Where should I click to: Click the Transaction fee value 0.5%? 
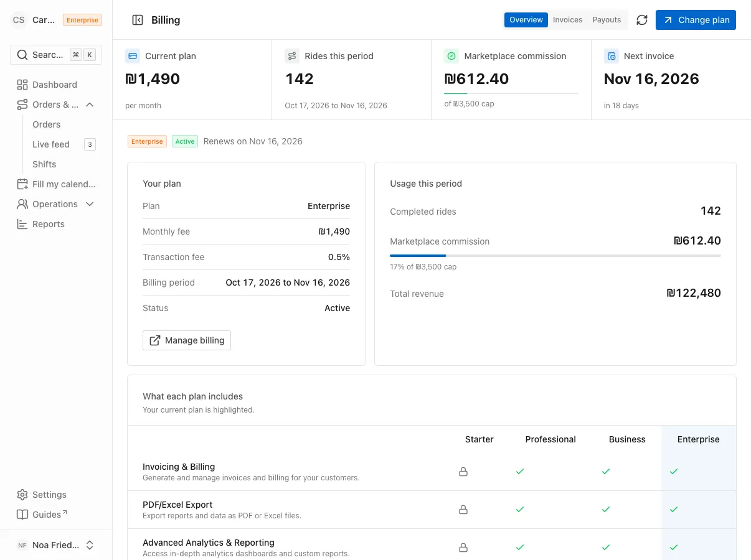point(339,257)
